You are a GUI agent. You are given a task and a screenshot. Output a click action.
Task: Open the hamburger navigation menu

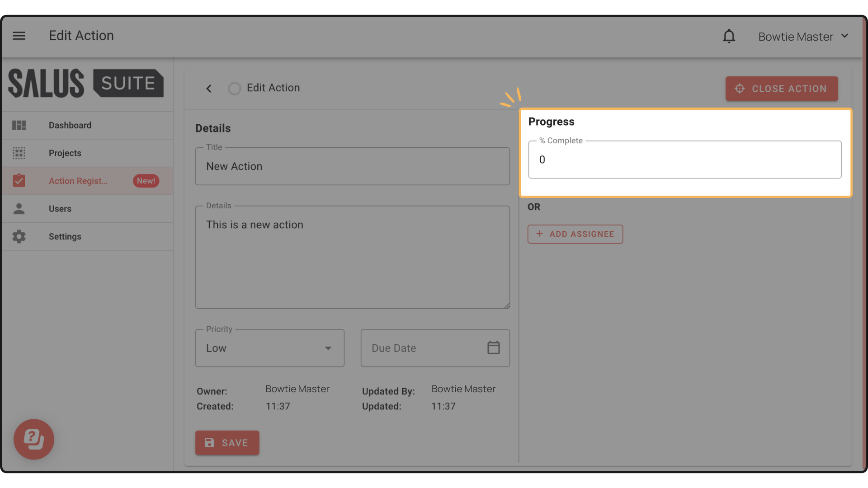click(x=19, y=36)
